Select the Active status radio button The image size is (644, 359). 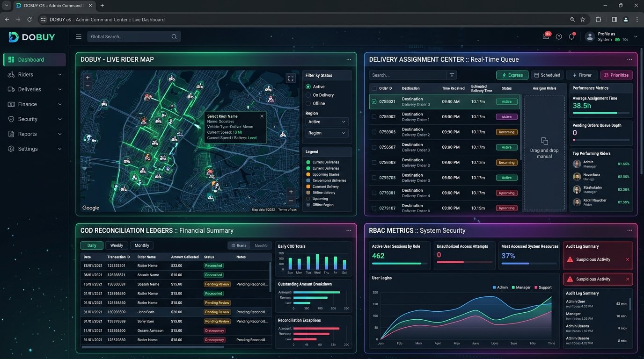308,86
